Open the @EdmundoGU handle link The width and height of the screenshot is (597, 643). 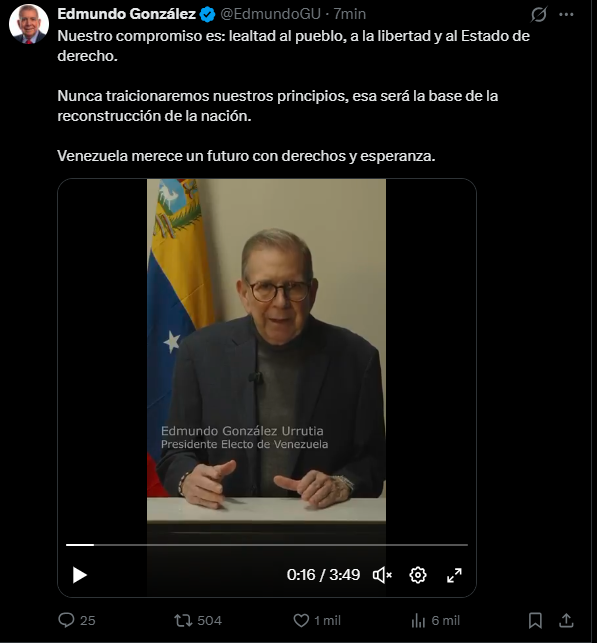270,14
